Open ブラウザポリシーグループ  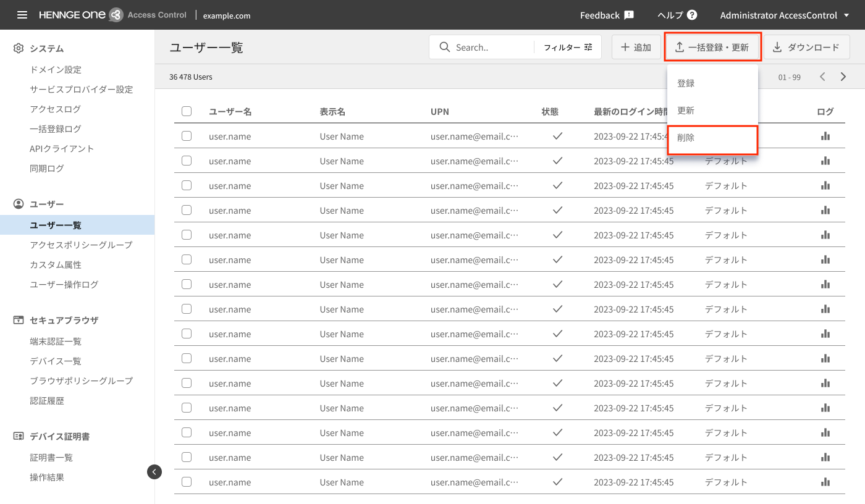pyautogui.click(x=81, y=381)
